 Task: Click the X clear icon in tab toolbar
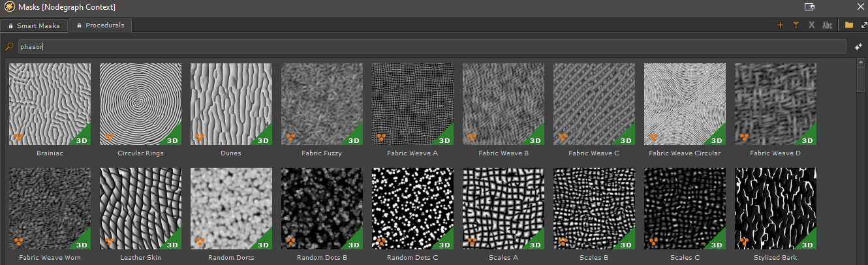[812, 25]
